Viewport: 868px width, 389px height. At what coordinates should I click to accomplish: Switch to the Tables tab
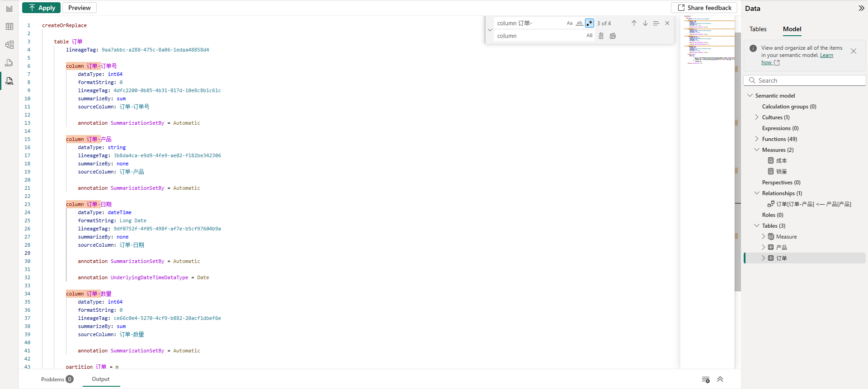pos(758,29)
